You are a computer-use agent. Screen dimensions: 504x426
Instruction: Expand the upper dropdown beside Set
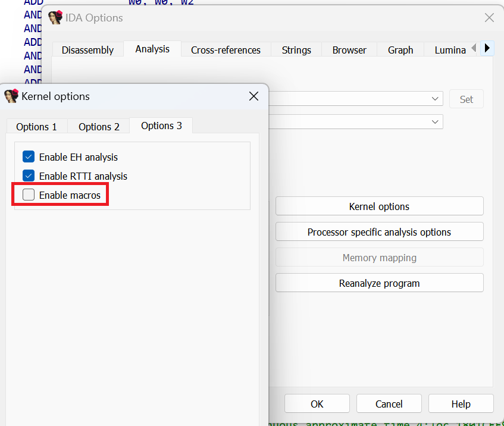435,99
